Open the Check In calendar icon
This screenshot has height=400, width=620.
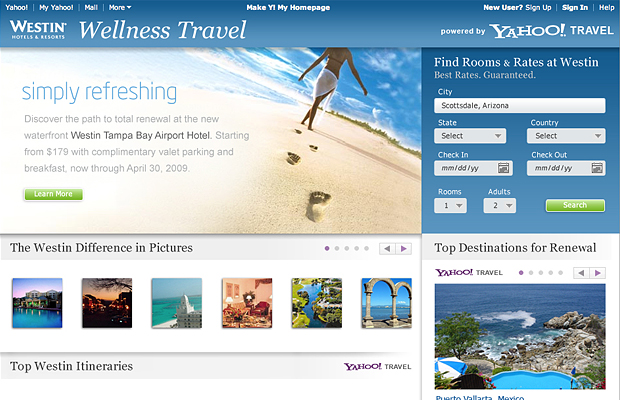tap(503, 168)
